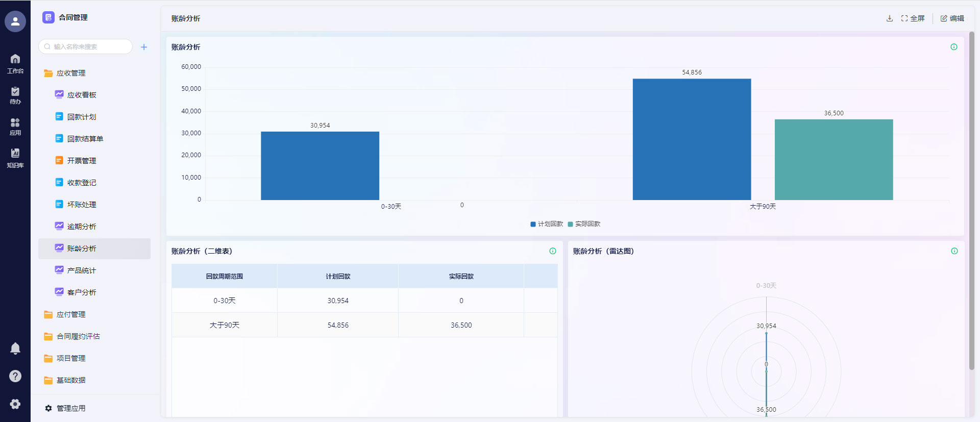The image size is (980, 422).
Task: Click the 编辑 edit button
Action: pyautogui.click(x=952, y=18)
